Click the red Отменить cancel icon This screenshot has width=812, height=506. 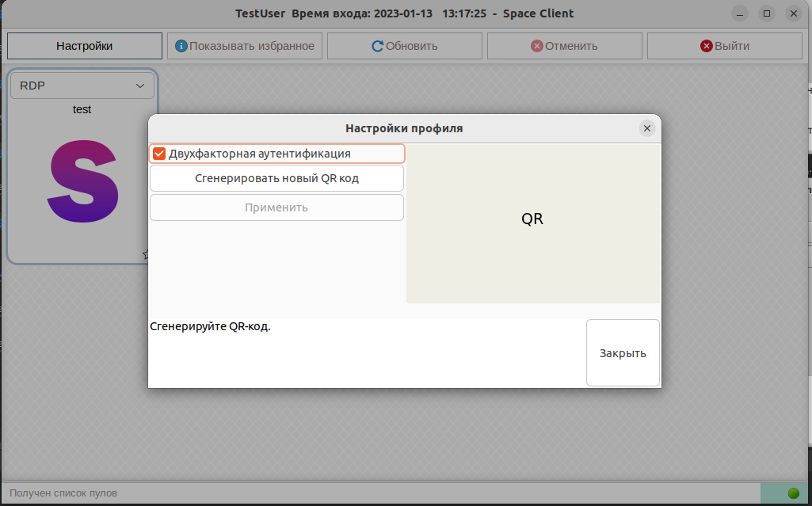pos(536,46)
